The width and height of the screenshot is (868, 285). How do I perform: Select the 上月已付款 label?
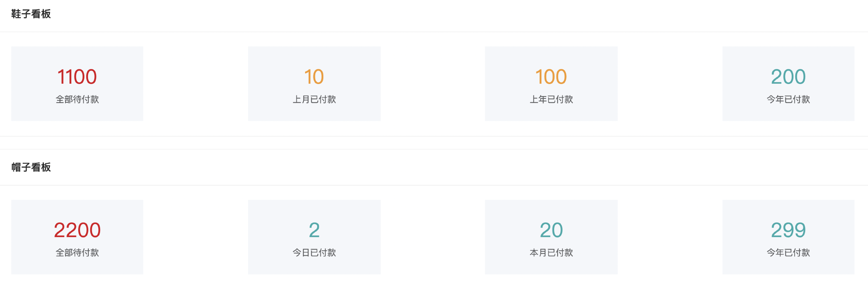tap(314, 99)
